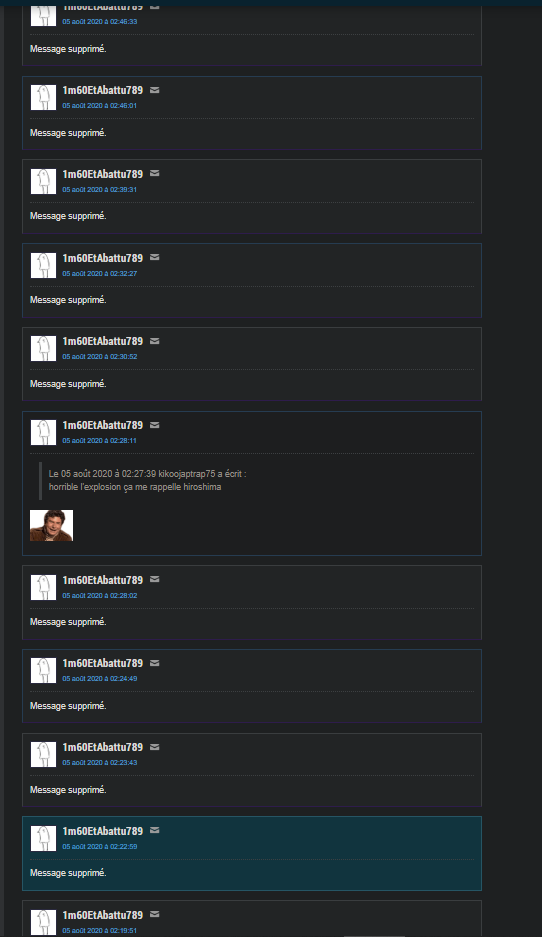This screenshot has width=542, height=937.
Task: Open permalink dated 05 août 2020 à 02:46:01
Action: [99, 106]
